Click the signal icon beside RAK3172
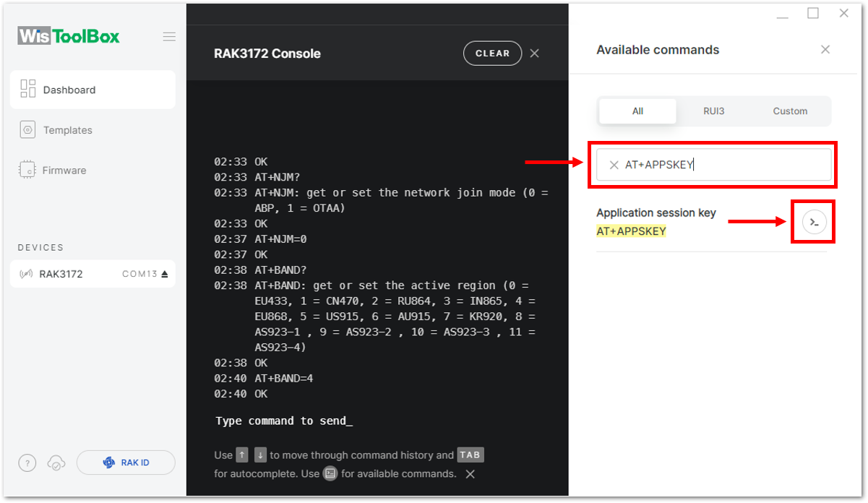The height and width of the screenshot is (503, 868). (27, 274)
